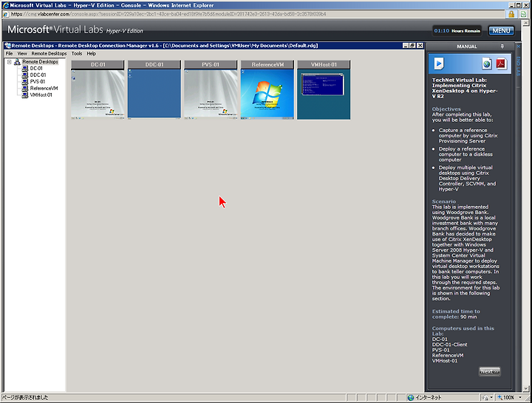
Task: Click the browser address bar URL
Action: pos(168,14)
